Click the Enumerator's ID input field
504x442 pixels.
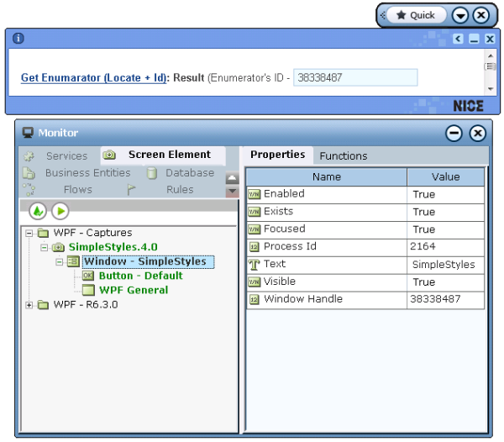(x=355, y=77)
